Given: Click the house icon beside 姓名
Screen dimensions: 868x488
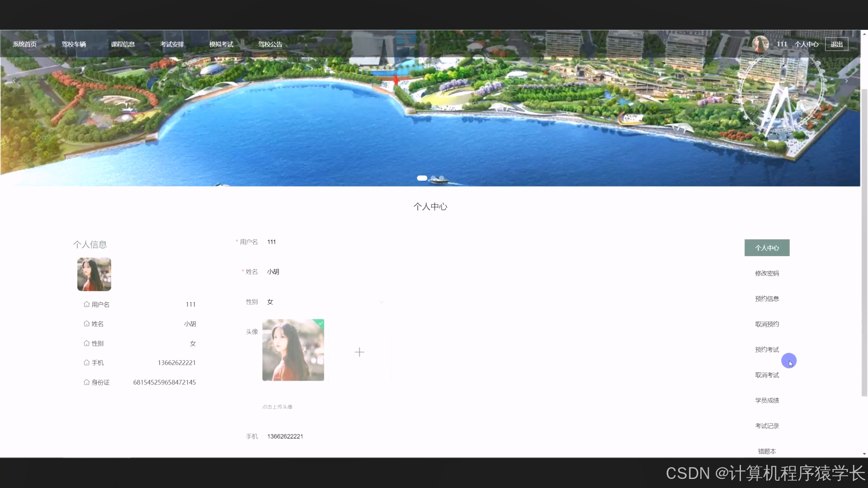Looking at the screenshot, I should click(x=86, y=324).
